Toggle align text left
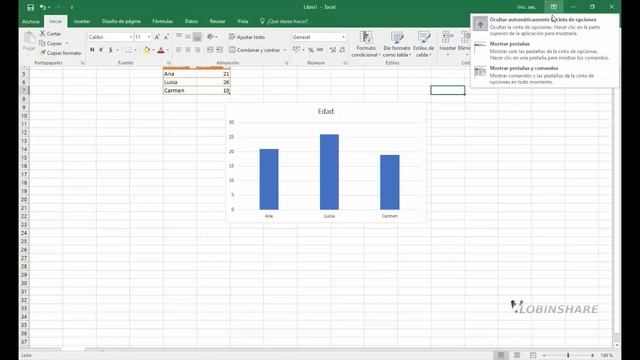Image resolution: width=640 pixels, height=360 pixels. pyautogui.click(x=179, y=50)
